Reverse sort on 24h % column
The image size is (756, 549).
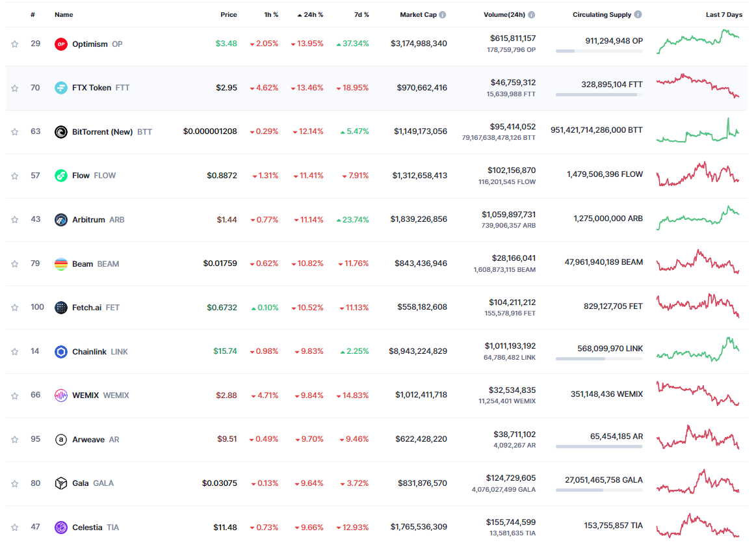pyautogui.click(x=310, y=14)
